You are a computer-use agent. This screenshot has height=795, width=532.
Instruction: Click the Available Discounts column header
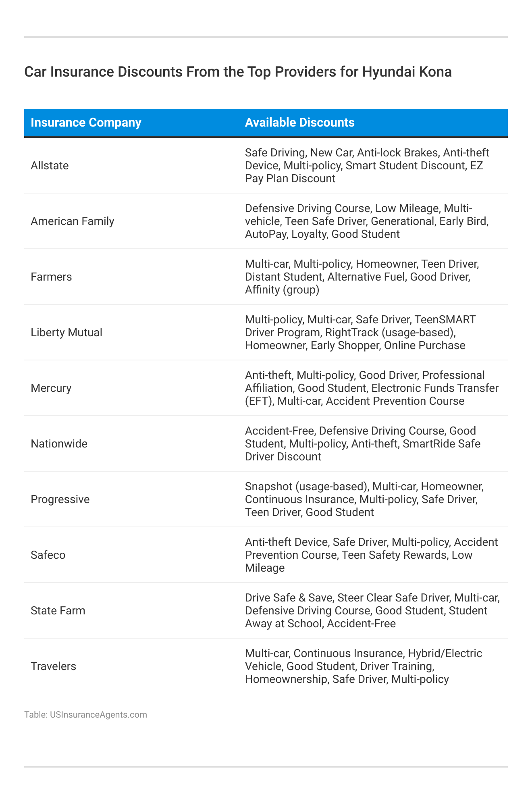click(x=299, y=123)
